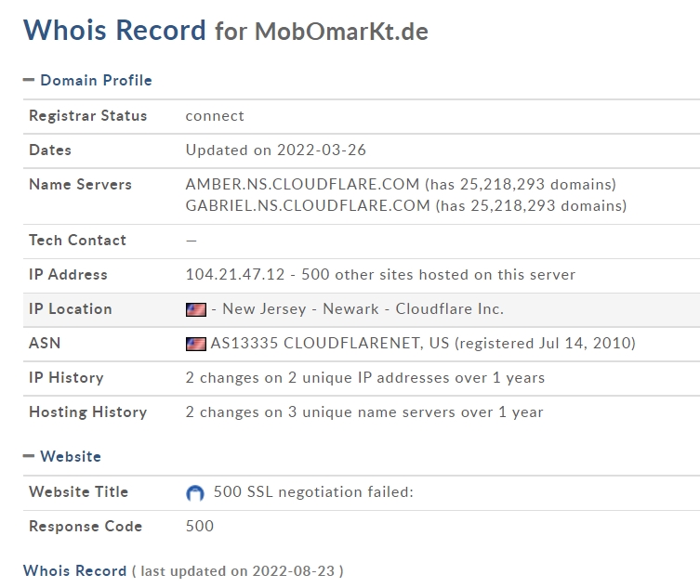Click the IP address 104.21.47.12

(235, 274)
